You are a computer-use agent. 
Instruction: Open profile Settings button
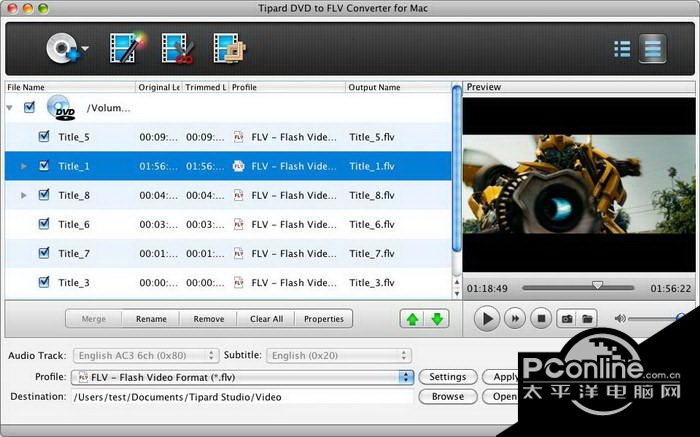[448, 377]
